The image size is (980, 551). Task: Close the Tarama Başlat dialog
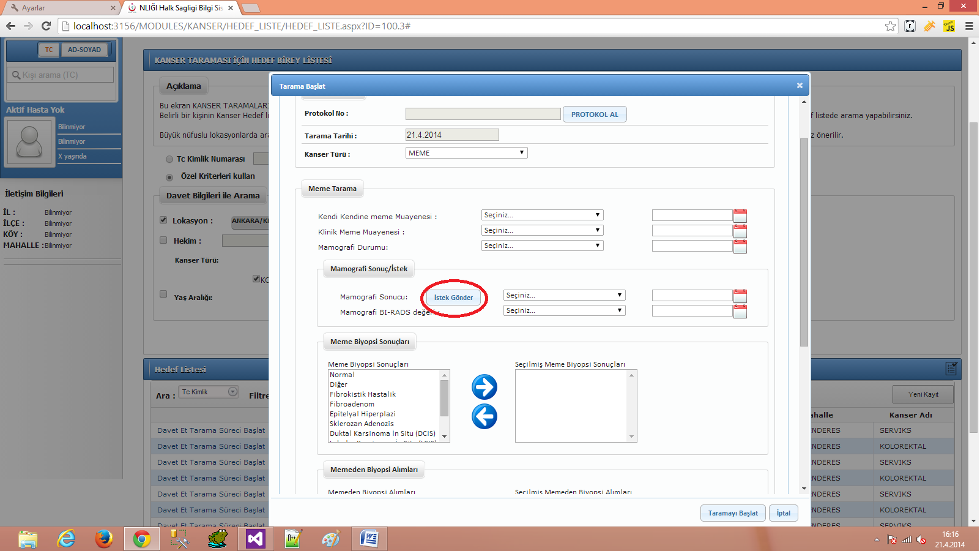click(x=800, y=86)
